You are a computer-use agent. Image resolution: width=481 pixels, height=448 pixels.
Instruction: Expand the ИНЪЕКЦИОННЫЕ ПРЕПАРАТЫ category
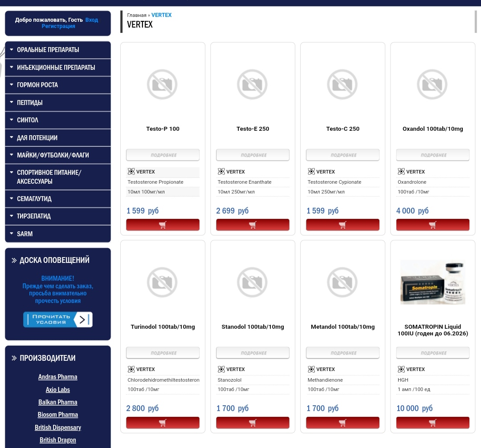click(57, 68)
